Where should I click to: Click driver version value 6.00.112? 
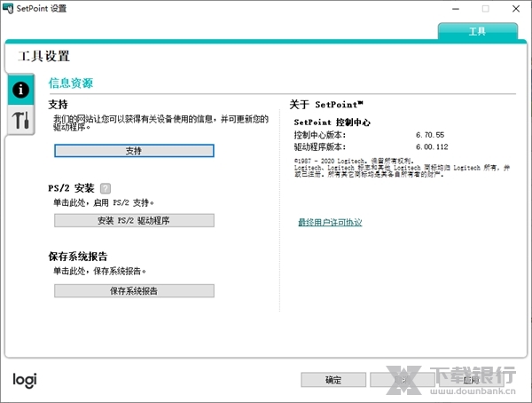tap(432, 146)
